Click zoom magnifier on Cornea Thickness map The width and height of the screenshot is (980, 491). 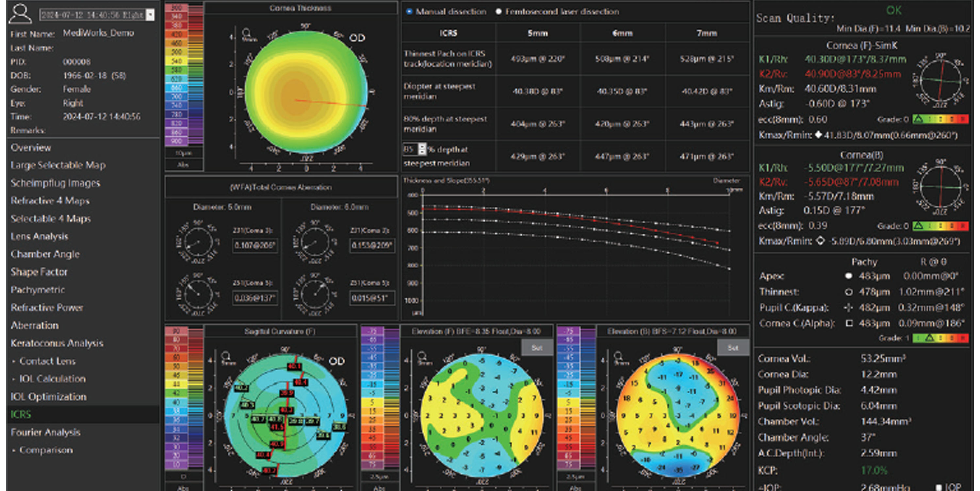246,33
